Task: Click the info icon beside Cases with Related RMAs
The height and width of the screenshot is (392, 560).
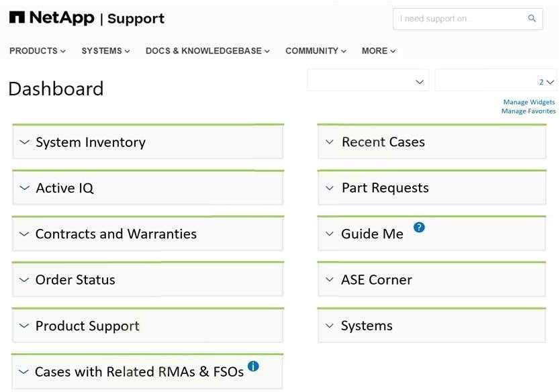Action: [x=253, y=366]
